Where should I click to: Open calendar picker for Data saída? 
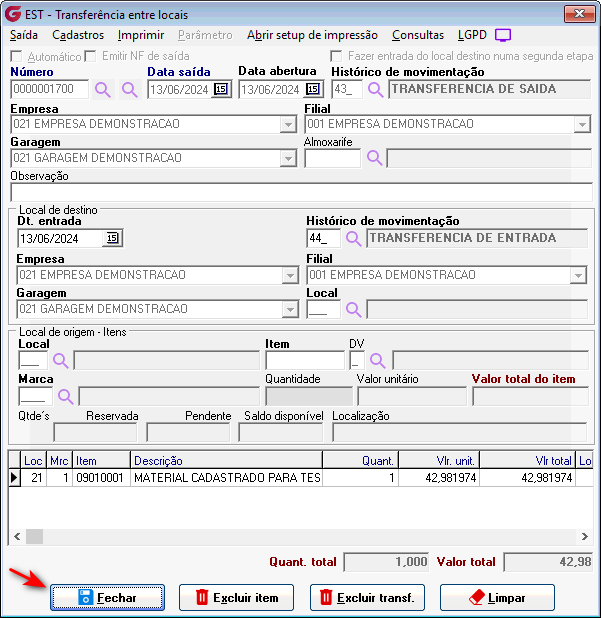tap(221, 89)
